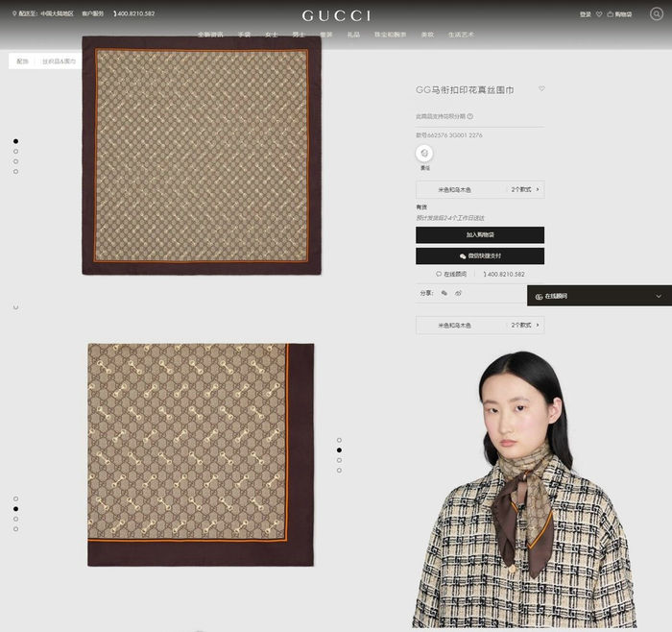Click arrow next to upper 2个款式
This screenshot has width=672, height=632.
[x=538, y=189]
